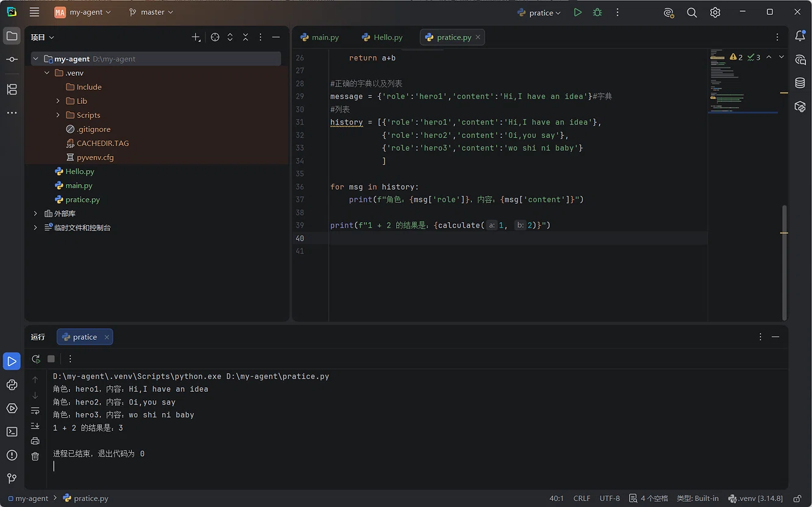This screenshot has width=812, height=507.
Task: Open the Problems tool window icon
Action: click(x=12, y=455)
